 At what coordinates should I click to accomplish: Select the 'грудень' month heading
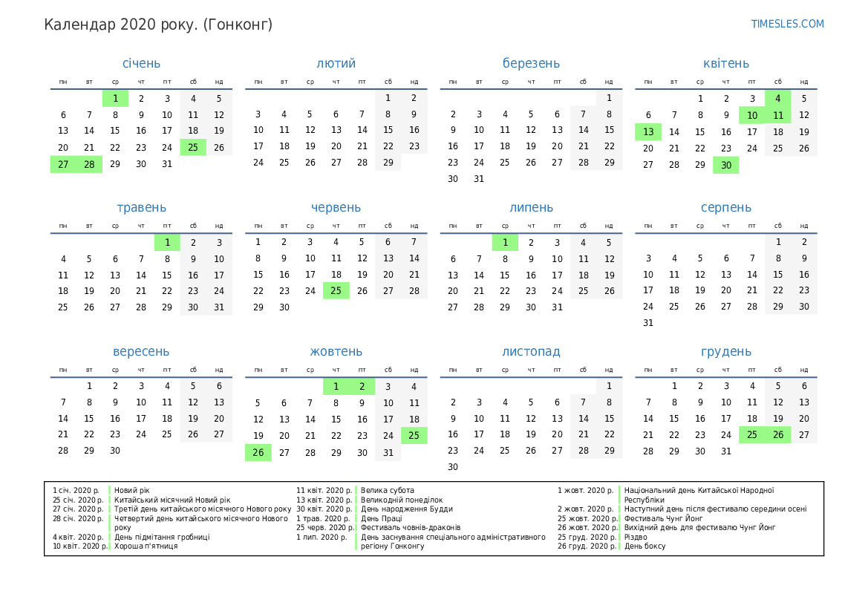(725, 352)
